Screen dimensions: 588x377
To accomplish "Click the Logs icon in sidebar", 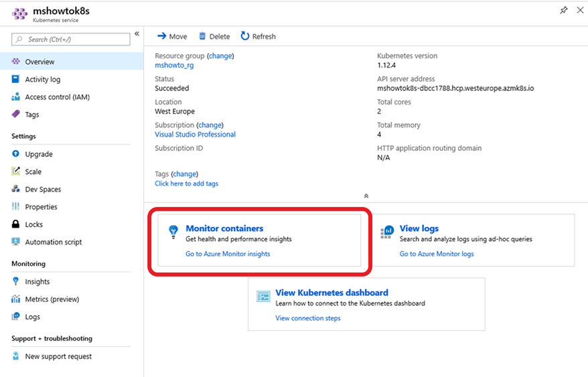I will [16, 316].
